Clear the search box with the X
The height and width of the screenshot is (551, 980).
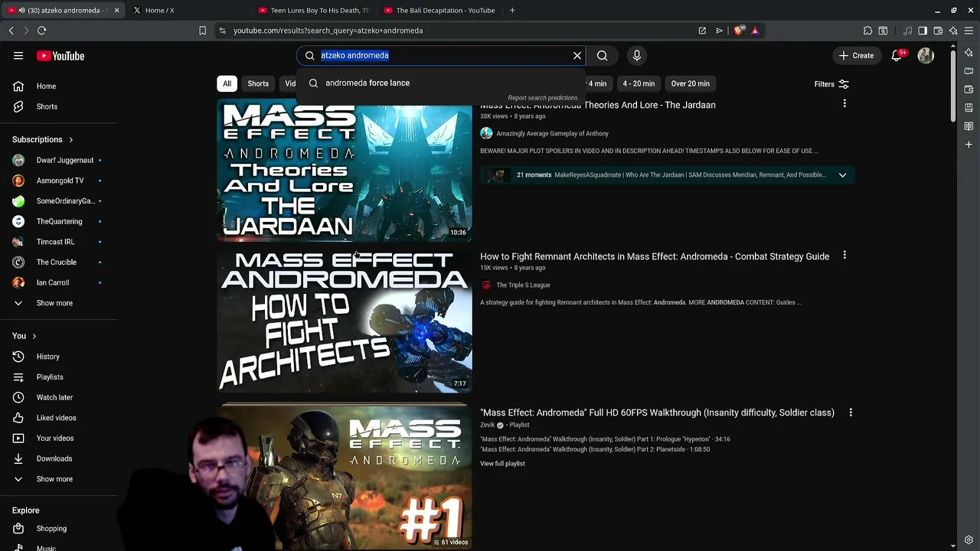coord(577,55)
